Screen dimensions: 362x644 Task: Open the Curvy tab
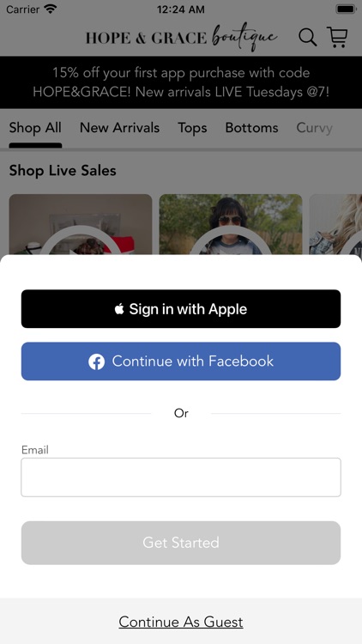tap(314, 128)
